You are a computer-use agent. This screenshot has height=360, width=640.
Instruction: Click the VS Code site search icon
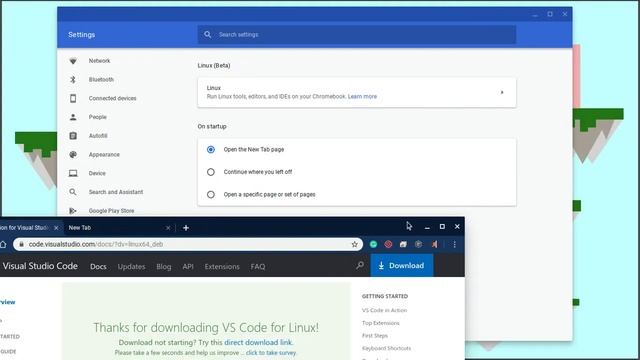click(x=360, y=266)
